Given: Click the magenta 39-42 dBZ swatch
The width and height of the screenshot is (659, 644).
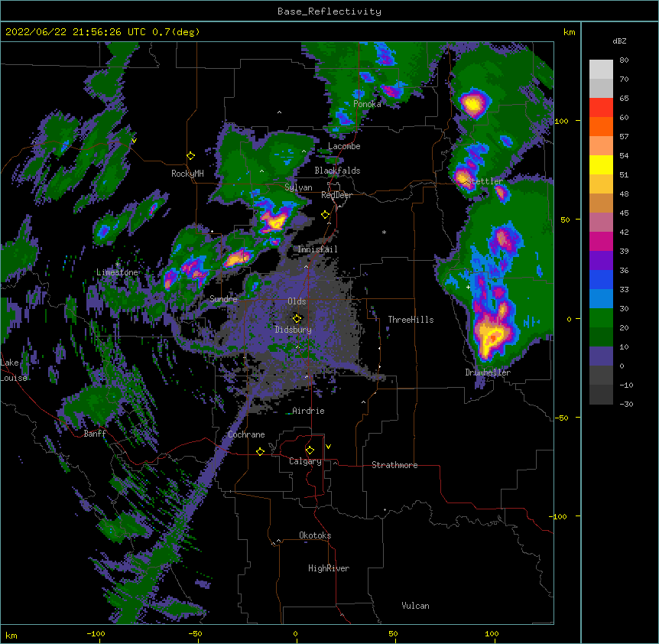Looking at the screenshot, I should click(x=601, y=241).
